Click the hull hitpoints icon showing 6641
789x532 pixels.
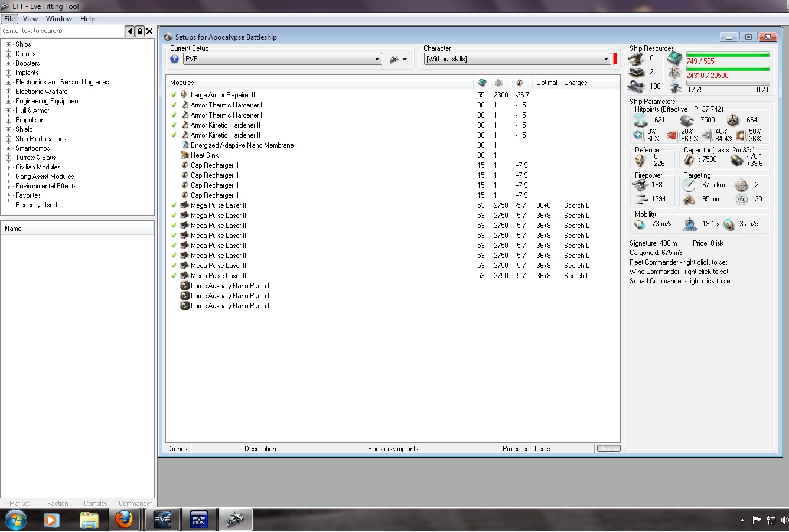pyautogui.click(x=733, y=120)
